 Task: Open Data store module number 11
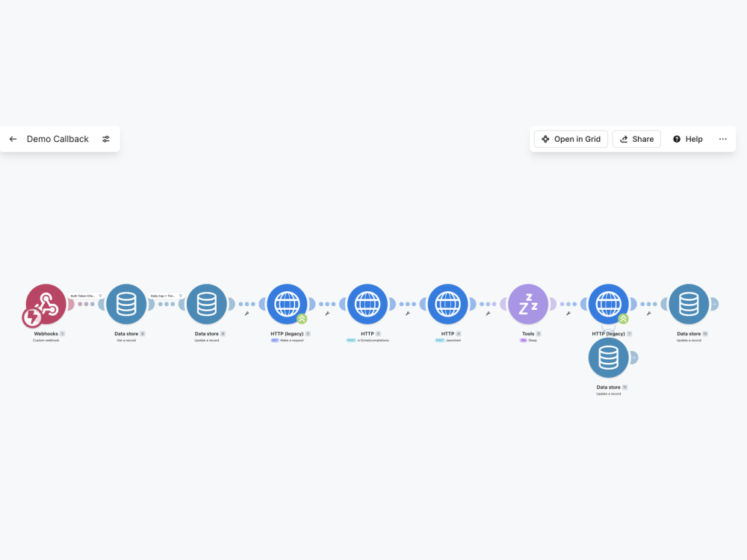[x=608, y=357]
